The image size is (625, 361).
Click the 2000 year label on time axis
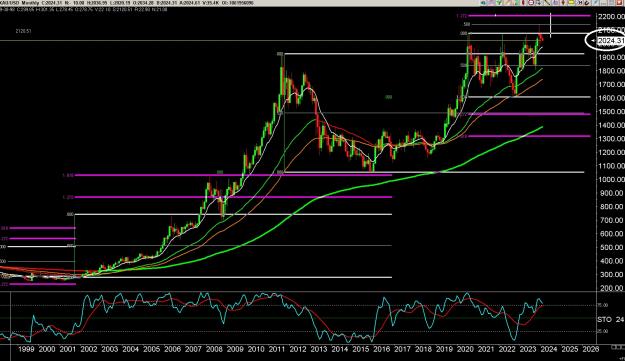47,349
